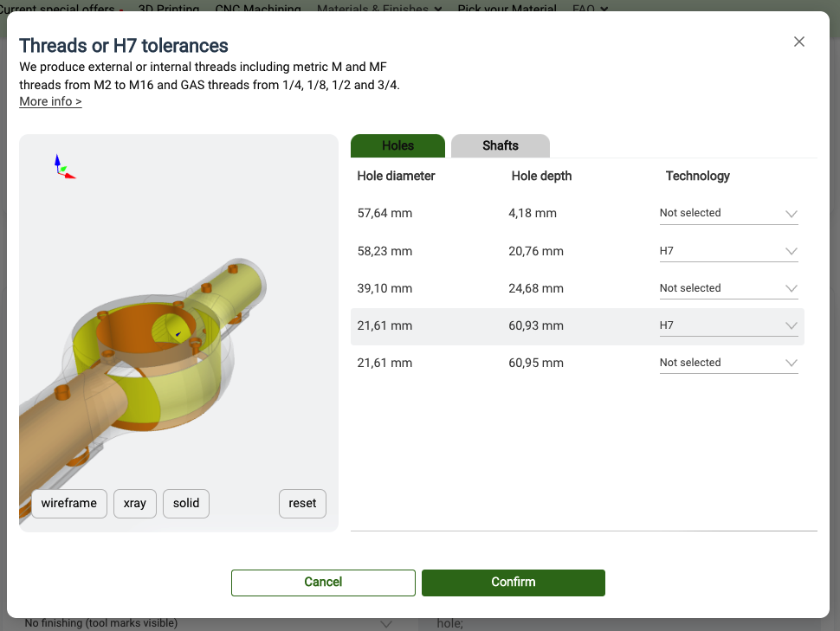This screenshot has width=840, height=631.
Task: Open Technology dropdown for 57,64 mm hole
Action: 728,213
